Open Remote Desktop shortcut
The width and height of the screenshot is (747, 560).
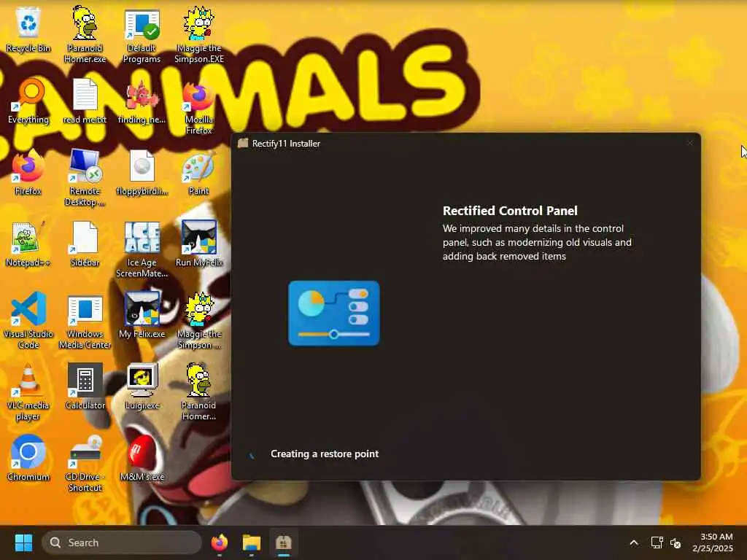pos(85,178)
